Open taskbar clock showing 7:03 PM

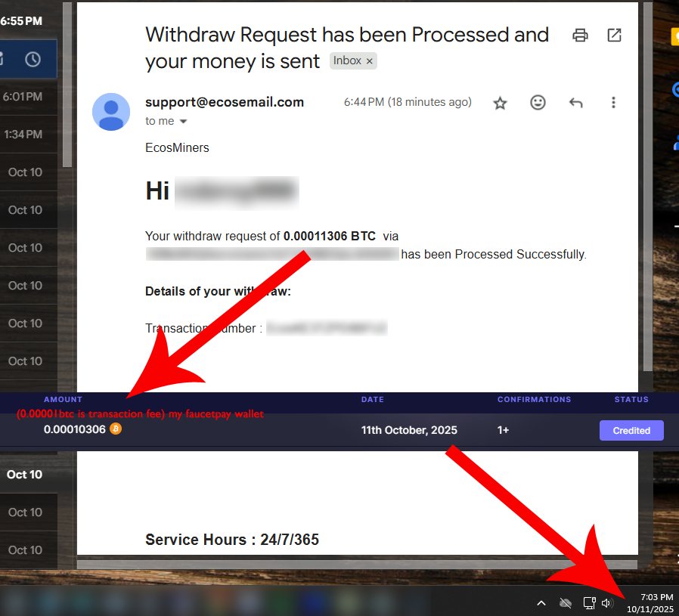click(x=650, y=603)
